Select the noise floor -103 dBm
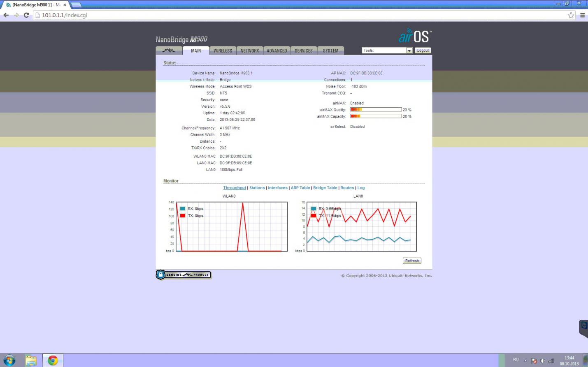 [358, 87]
